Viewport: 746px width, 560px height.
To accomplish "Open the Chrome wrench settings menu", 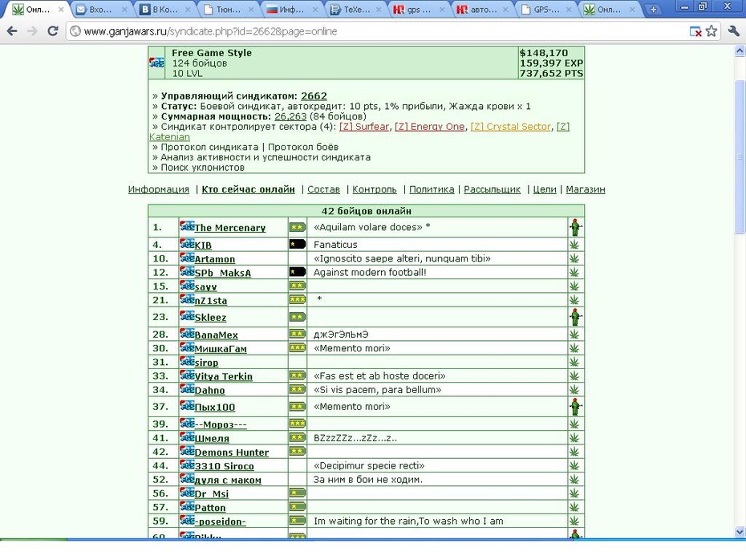I will 732,31.
